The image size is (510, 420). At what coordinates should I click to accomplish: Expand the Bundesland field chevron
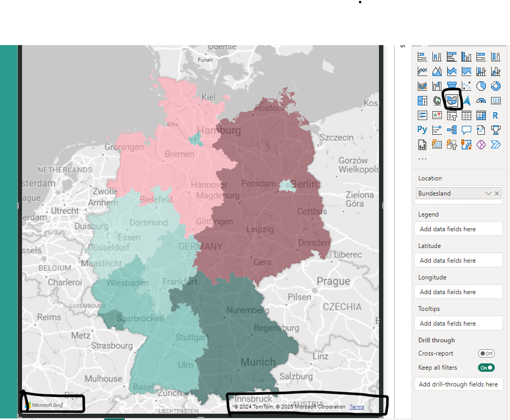coord(488,193)
